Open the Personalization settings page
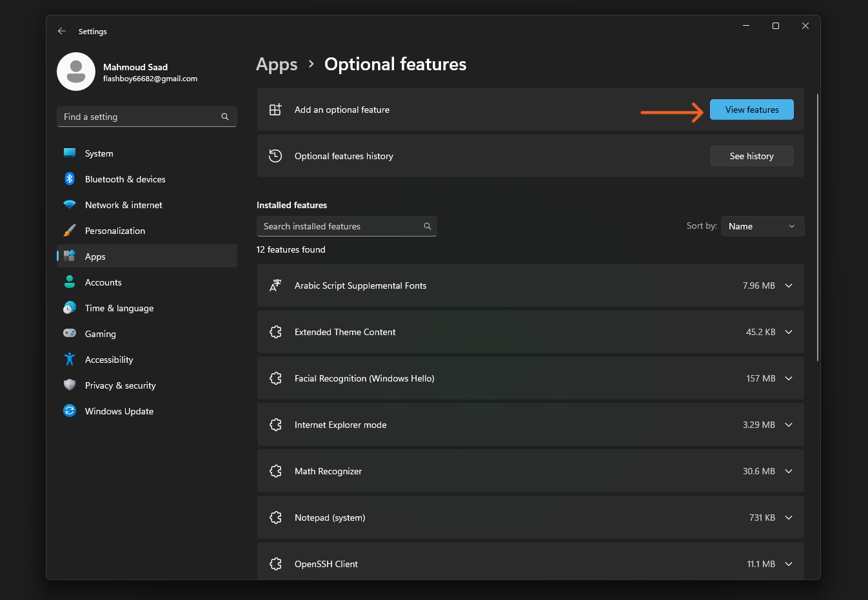The height and width of the screenshot is (600, 868). pyautogui.click(x=115, y=231)
